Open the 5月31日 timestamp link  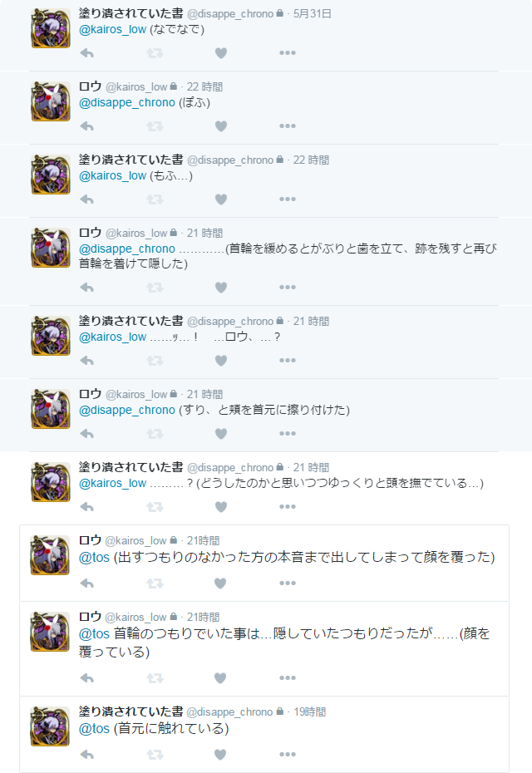tap(312, 14)
